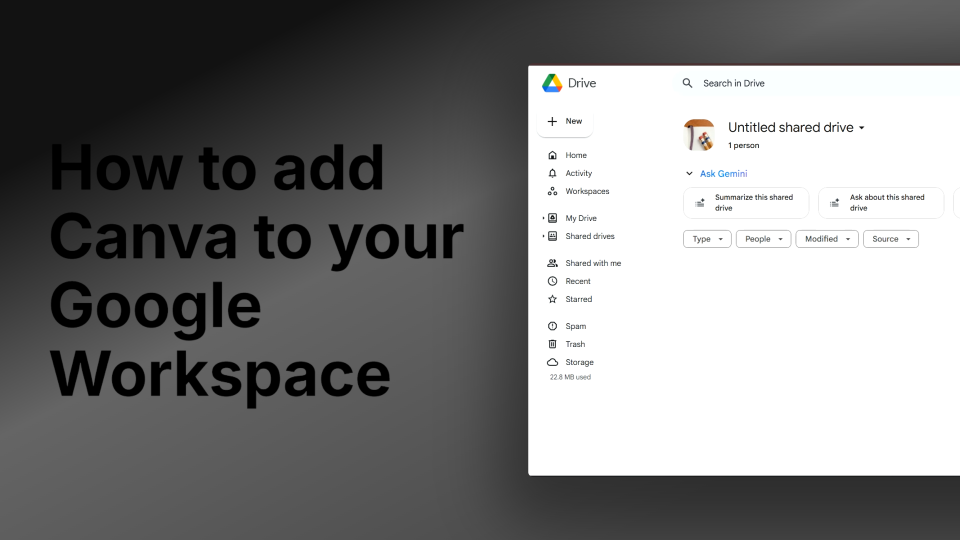Open the Source filter dropdown
Image resolution: width=960 pixels, height=540 pixels.
click(x=891, y=239)
